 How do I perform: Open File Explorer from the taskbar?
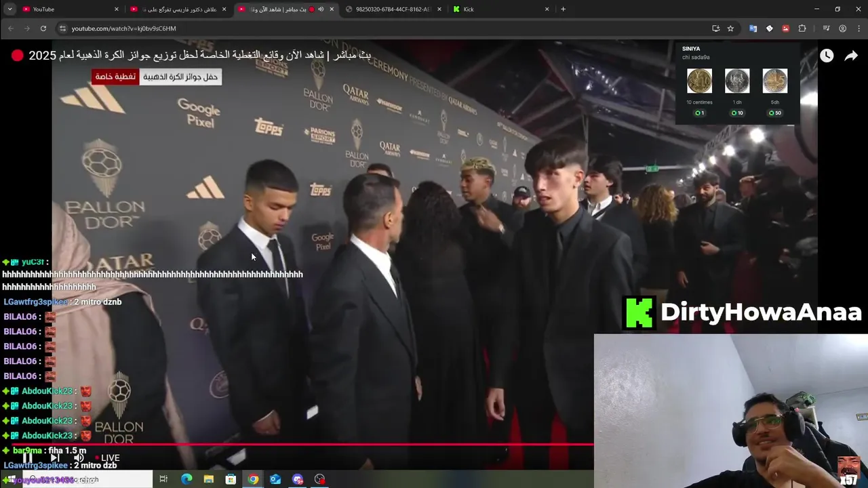tap(209, 479)
